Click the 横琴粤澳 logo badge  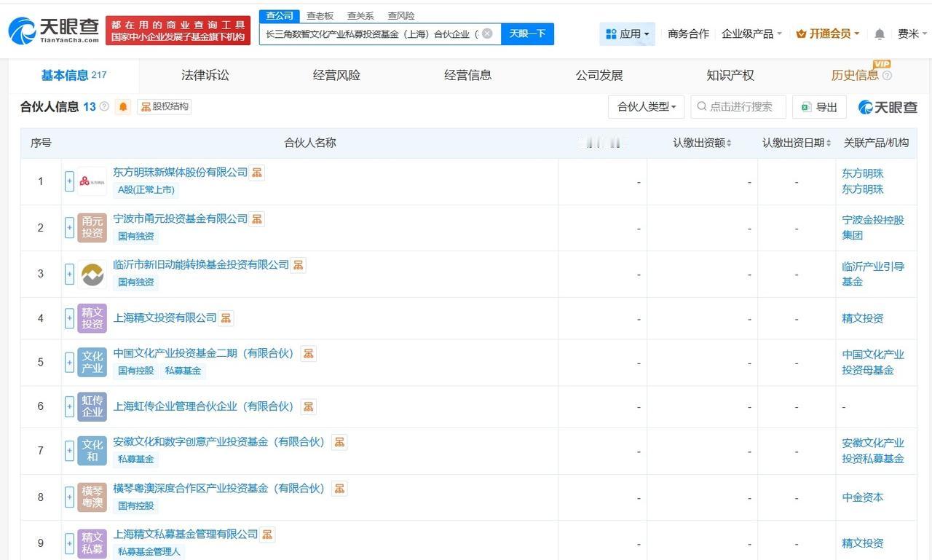(92, 497)
